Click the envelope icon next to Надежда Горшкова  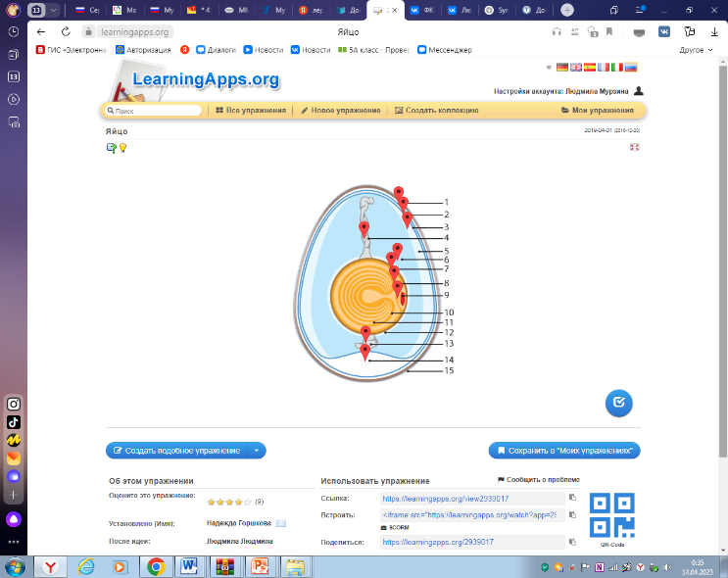point(281,523)
